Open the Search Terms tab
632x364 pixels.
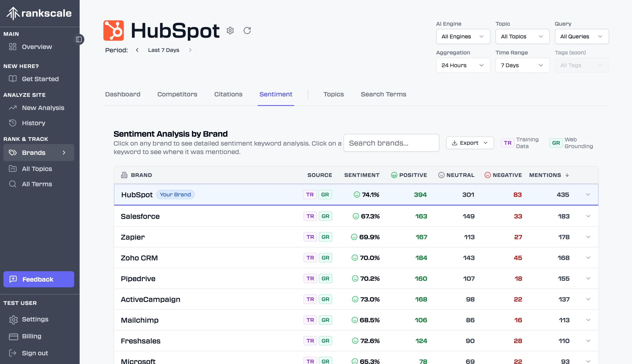(383, 94)
